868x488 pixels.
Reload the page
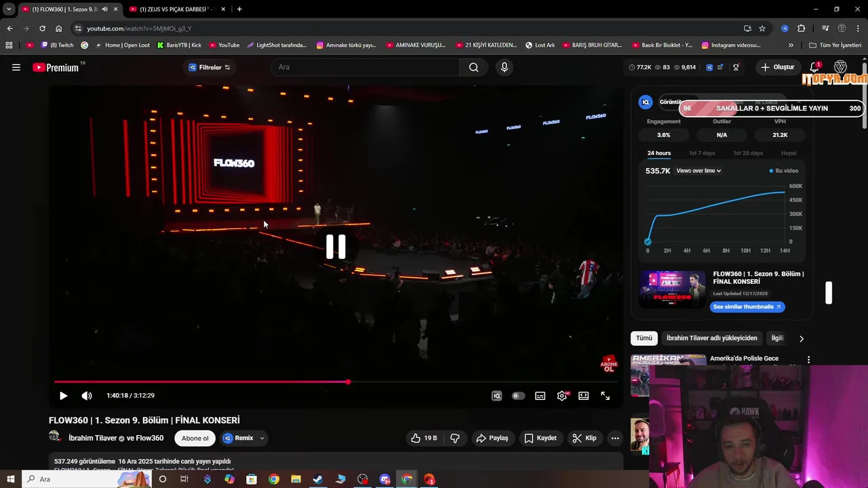click(x=42, y=28)
